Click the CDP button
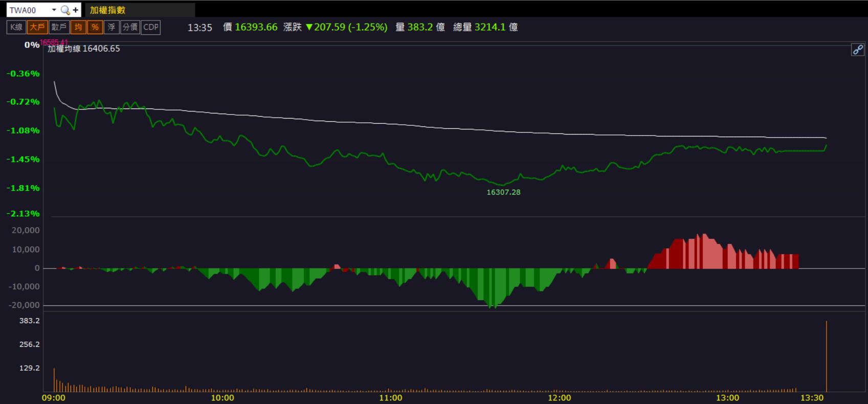The width and height of the screenshot is (868, 404). (151, 27)
